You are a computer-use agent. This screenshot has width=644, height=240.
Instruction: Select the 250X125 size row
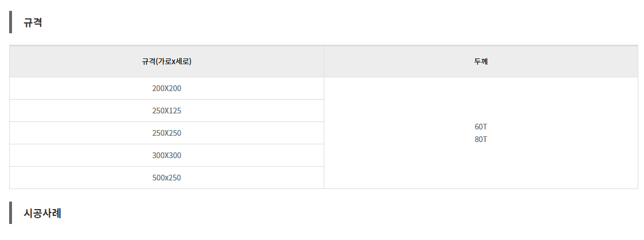[166, 111]
